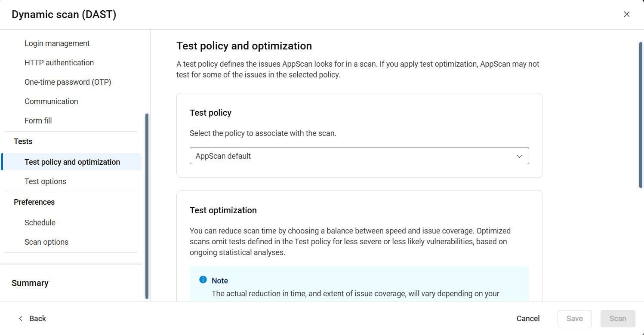Select Test policy and optimization item
The width and height of the screenshot is (644, 335).
pos(72,162)
